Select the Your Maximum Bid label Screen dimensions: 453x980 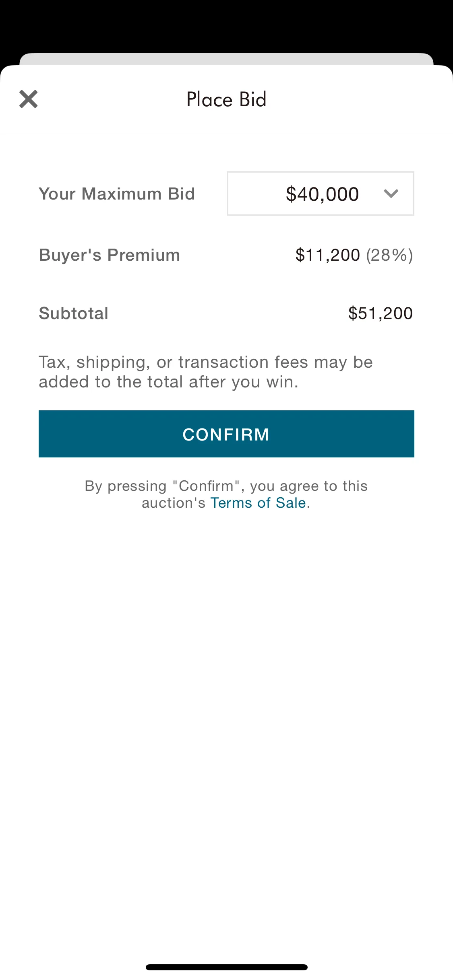tap(117, 194)
